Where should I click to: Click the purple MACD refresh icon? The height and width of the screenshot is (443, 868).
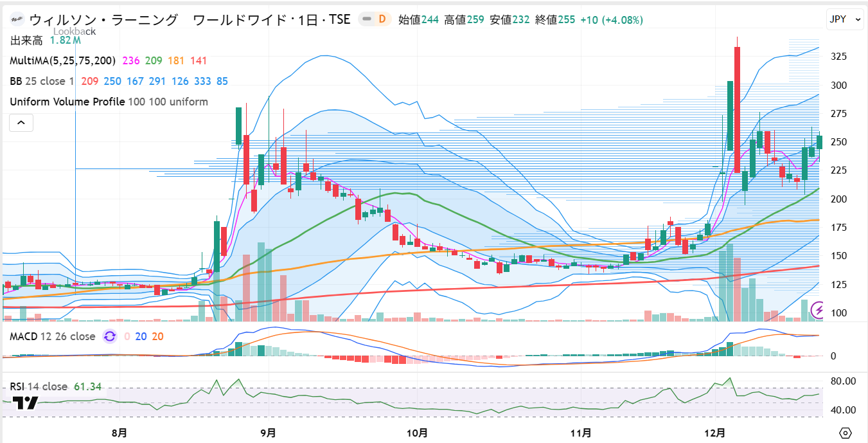pyautogui.click(x=110, y=336)
